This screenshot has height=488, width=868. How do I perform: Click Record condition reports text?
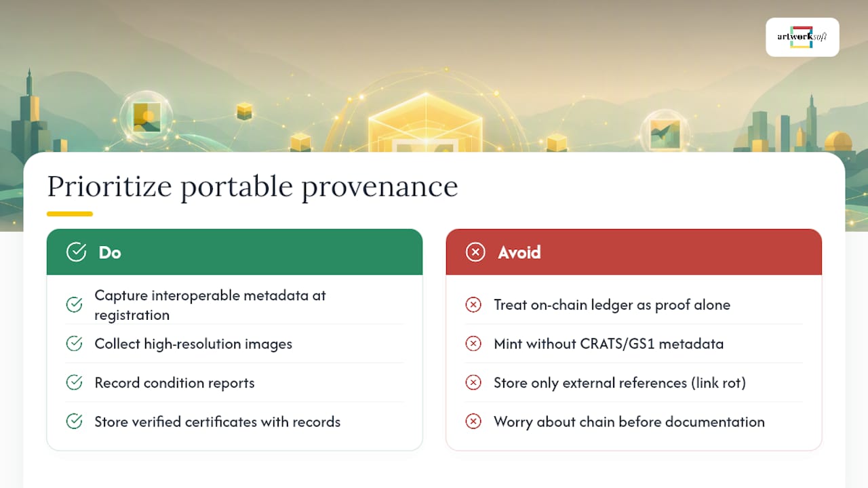pyautogui.click(x=174, y=382)
